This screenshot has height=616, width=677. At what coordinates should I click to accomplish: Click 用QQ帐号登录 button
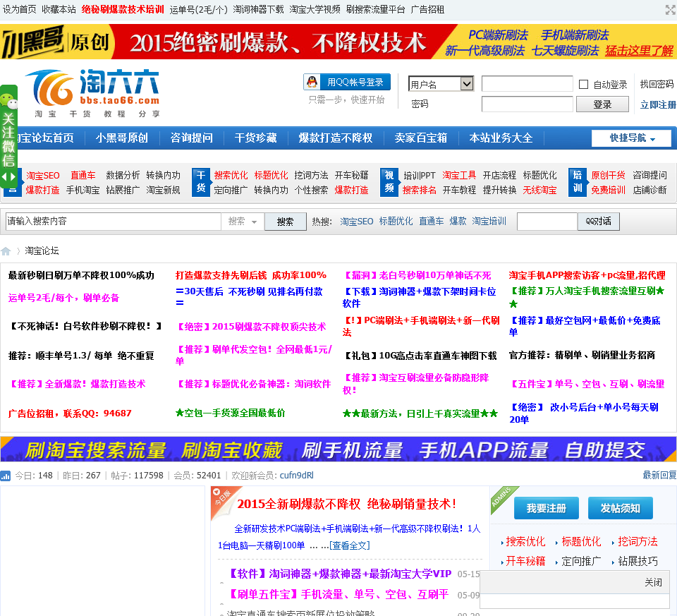[x=347, y=82]
